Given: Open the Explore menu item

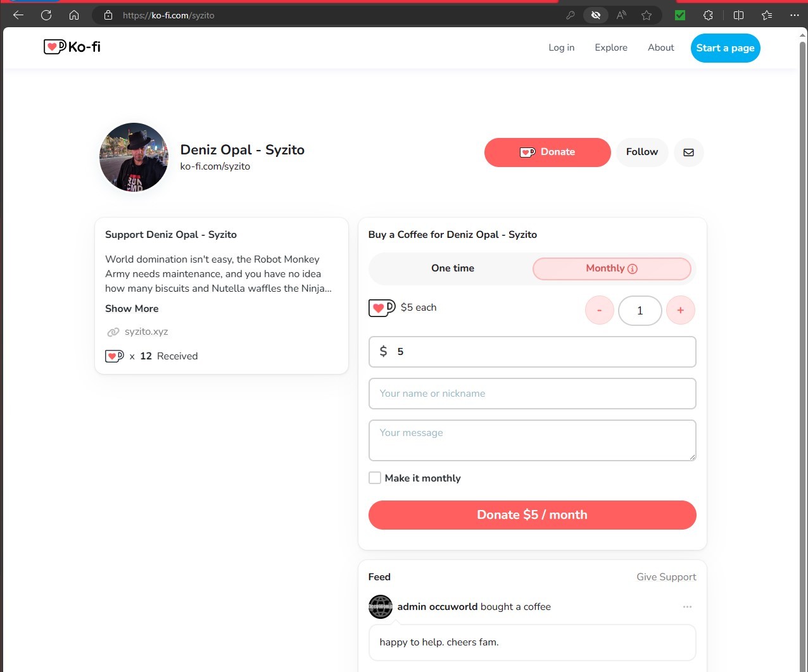Looking at the screenshot, I should pyautogui.click(x=611, y=47).
